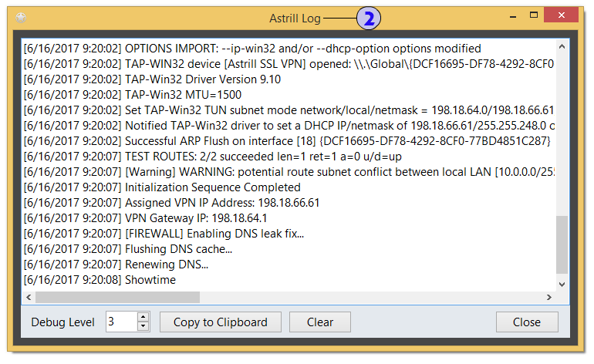Select the 'TEST ROUTES: 2/2 succeeded' line
Image resolution: width=594 pixels, height=364 pixels.
coord(212,157)
